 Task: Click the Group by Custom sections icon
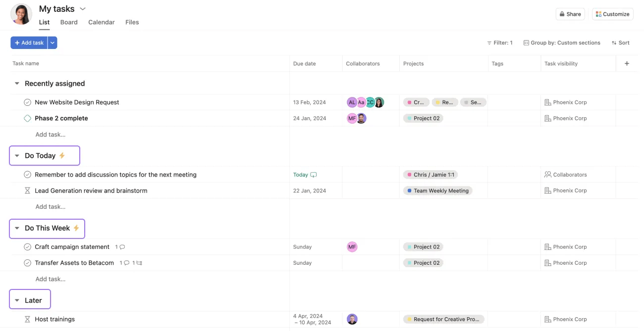[526, 43]
